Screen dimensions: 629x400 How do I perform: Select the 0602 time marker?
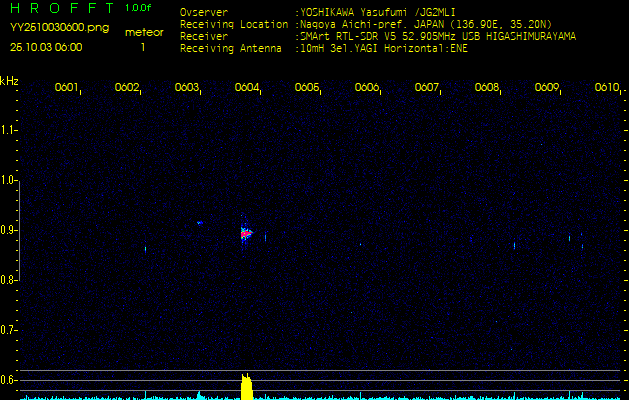[127, 88]
